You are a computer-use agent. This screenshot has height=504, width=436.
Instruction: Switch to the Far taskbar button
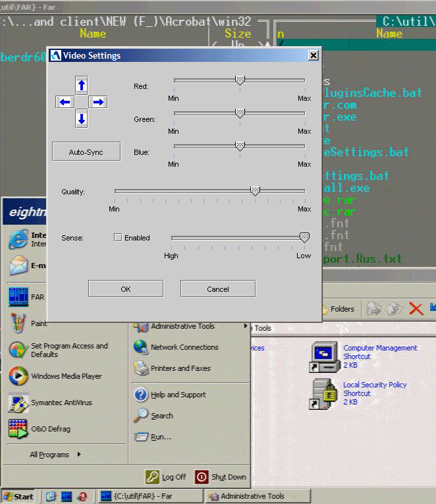coord(150,496)
